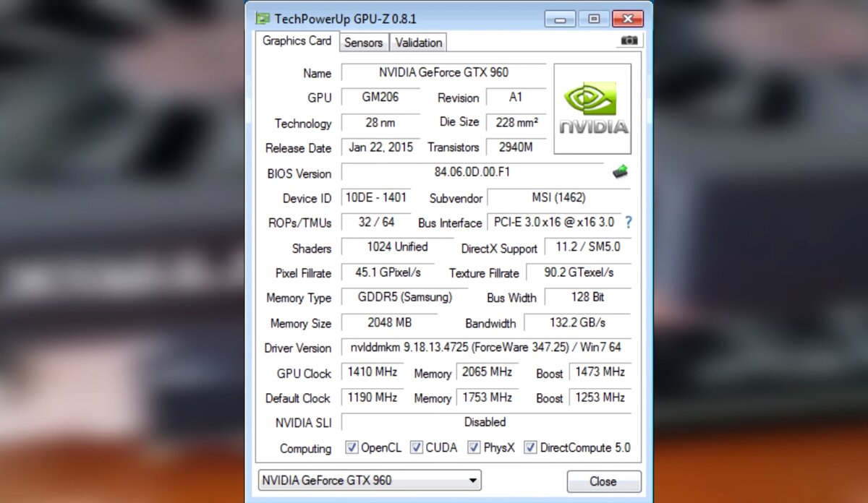
Task: Click the ROPs/TMUs field 32 / 64
Action: click(376, 222)
